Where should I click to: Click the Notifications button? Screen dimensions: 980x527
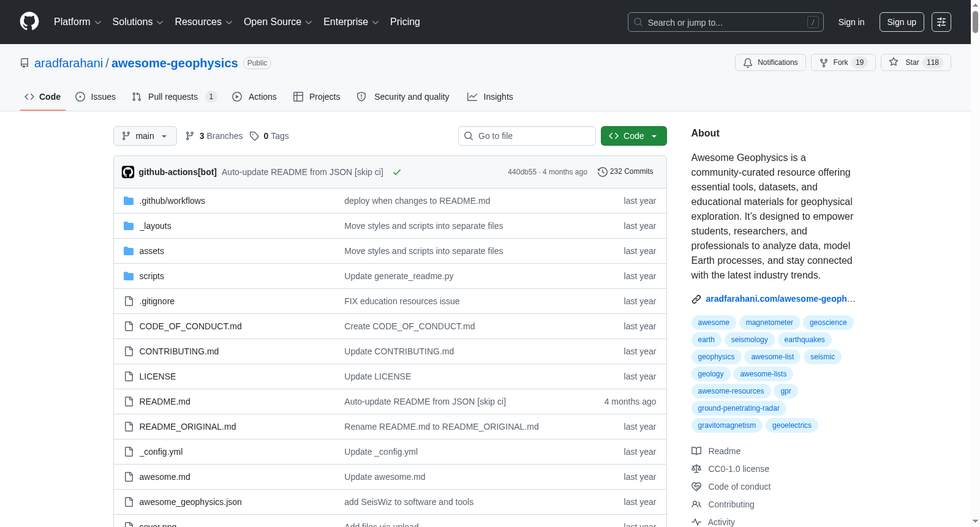[771, 62]
